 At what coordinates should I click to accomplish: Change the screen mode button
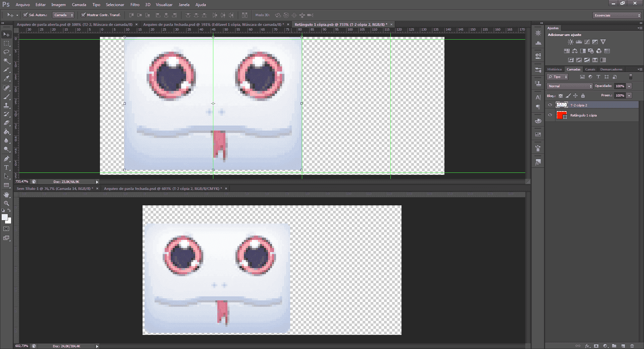coord(6,238)
